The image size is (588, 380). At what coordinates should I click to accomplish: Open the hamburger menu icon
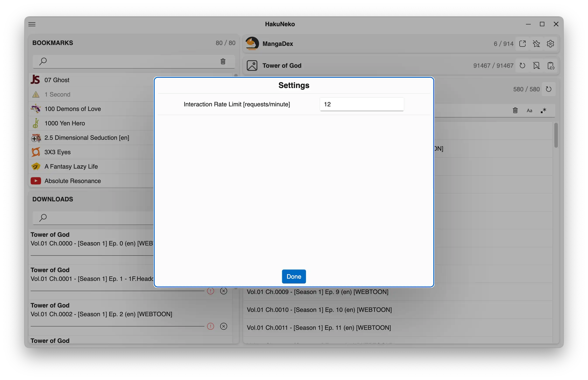pyautogui.click(x=32, y=24)
